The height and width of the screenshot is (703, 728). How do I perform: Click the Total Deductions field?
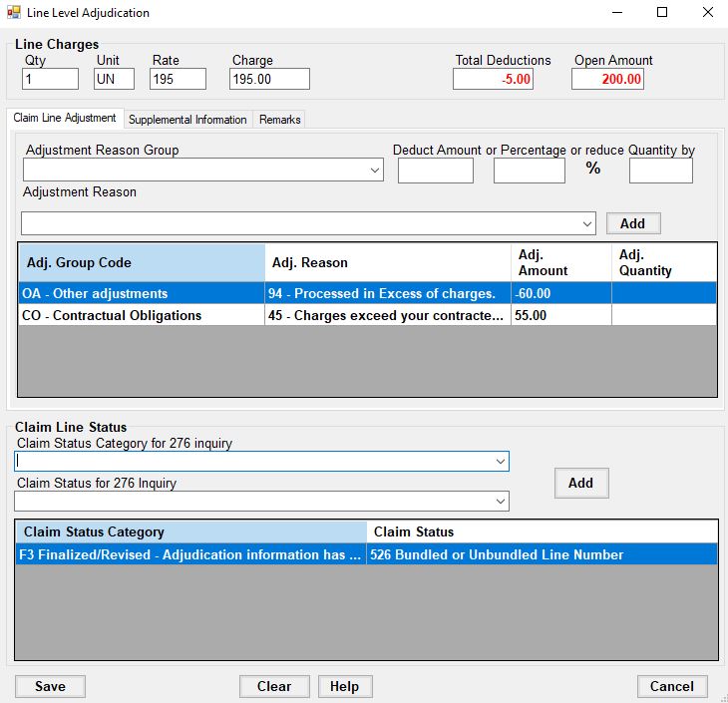click(x=493, y=79)
